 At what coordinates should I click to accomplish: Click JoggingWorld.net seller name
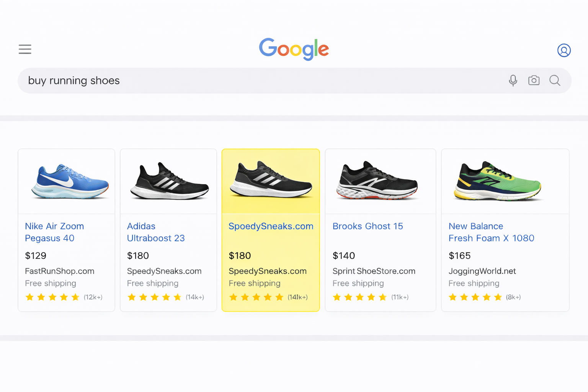click(x=482, y=271)
